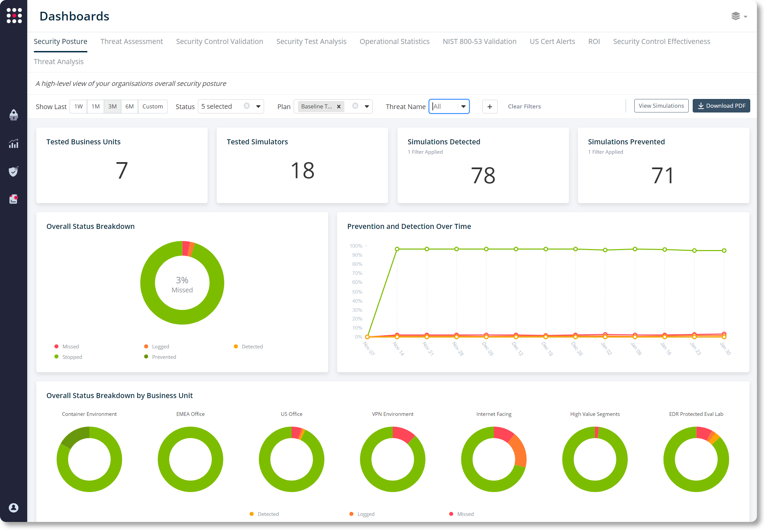
Task: Click Clear Filters to reset filters
Action: tap(524, 106)
